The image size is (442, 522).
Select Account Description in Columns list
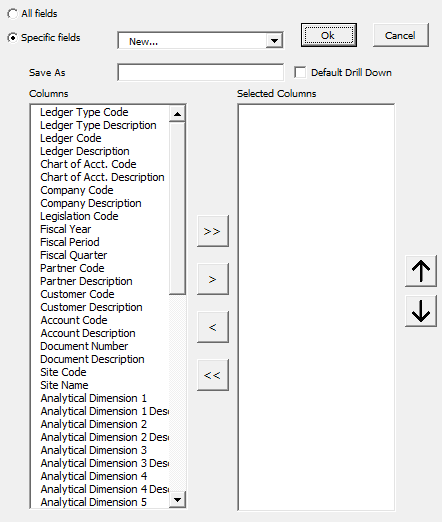click(99, 333)
